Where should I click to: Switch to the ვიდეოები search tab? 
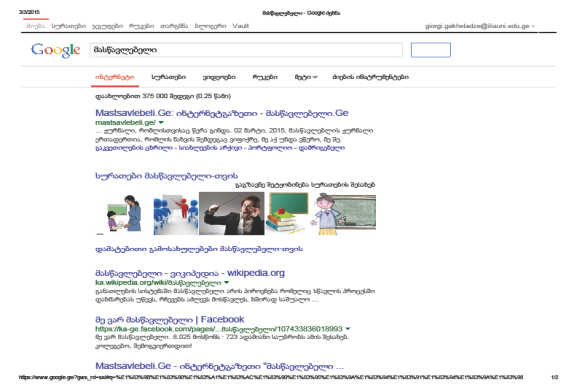[219, 77]
